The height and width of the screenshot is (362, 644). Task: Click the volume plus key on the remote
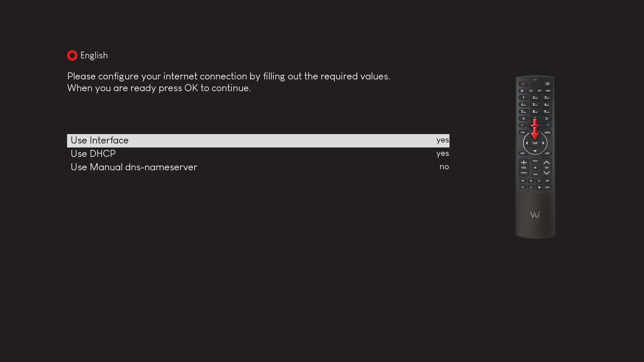[x=524, y=163]
